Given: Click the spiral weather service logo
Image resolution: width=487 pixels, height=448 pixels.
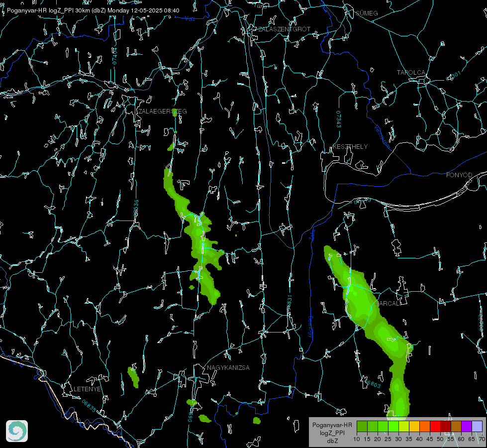Looking at the screenshot, I should click(17, 431).
